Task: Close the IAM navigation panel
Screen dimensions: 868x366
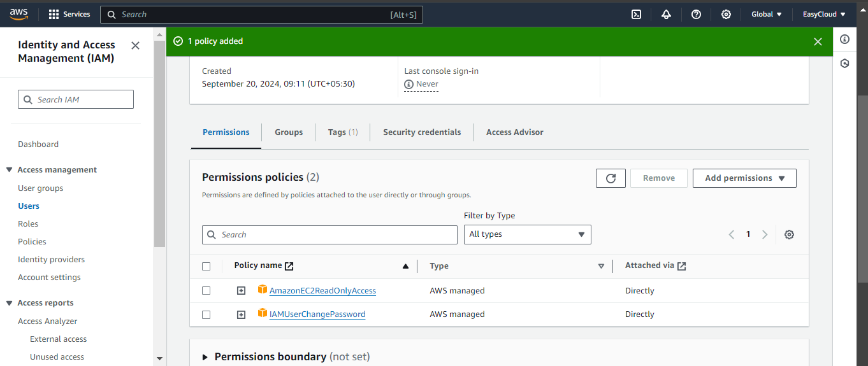Action: point(135,45)
